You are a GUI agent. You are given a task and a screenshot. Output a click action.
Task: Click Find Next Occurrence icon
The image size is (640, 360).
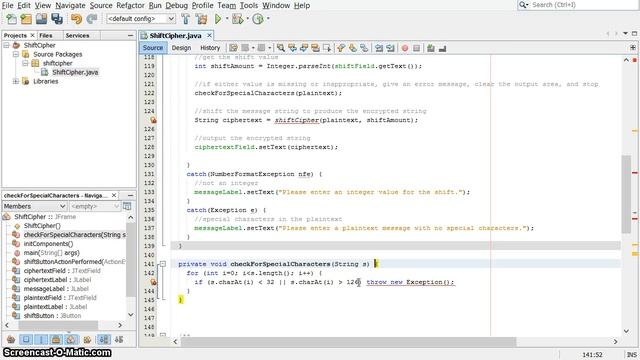304,48
